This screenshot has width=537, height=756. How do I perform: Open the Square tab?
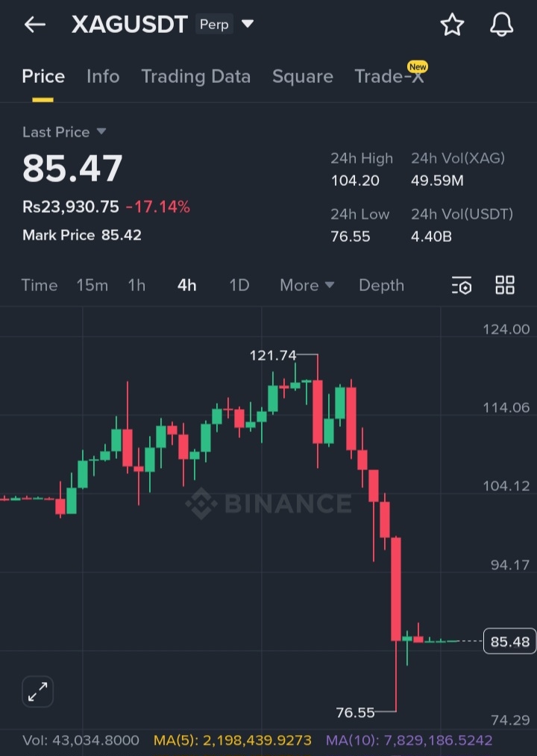click(x=302, y=76)
